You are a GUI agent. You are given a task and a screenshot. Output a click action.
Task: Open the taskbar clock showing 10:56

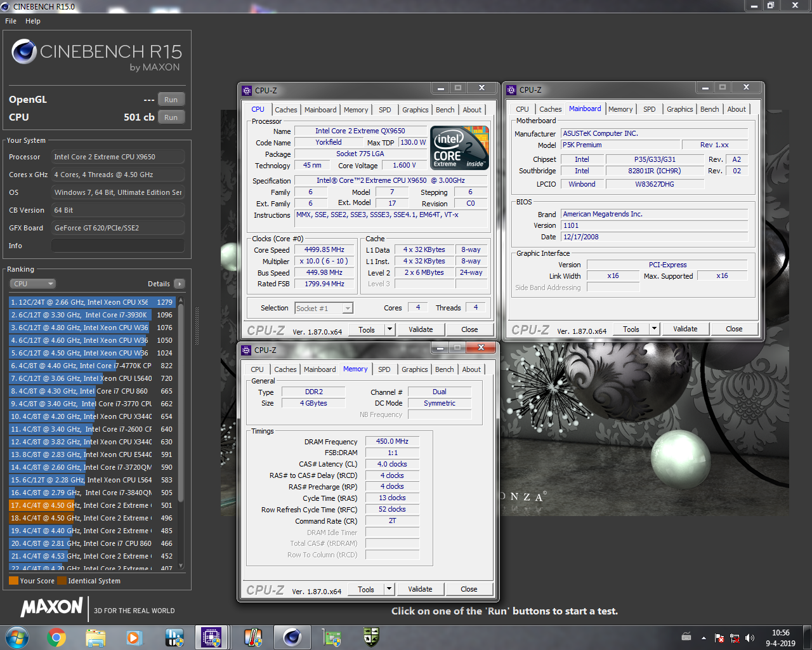[x=780, y=637]
